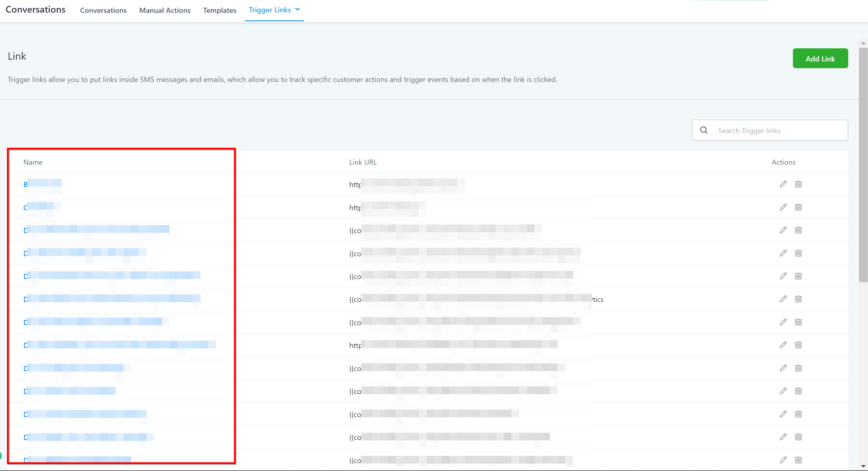Click the search magnifier icon
Viewport: 868px width, 471px height.
704,130
